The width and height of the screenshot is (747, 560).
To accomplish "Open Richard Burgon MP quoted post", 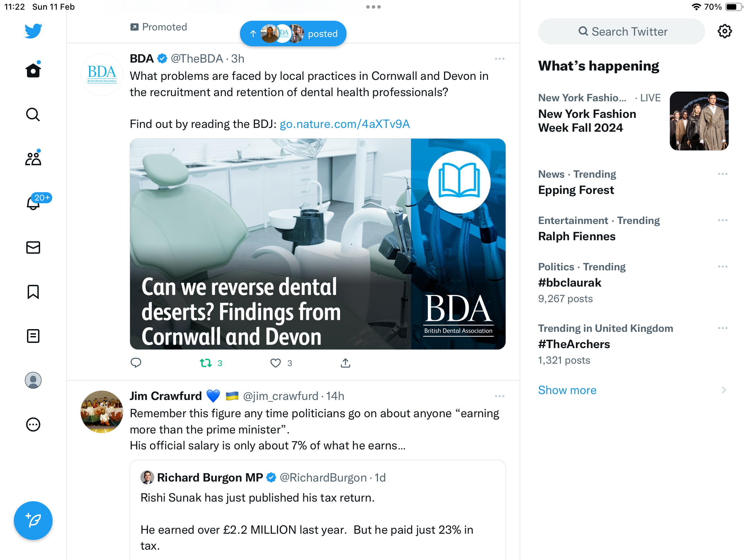I will [317, 510].
